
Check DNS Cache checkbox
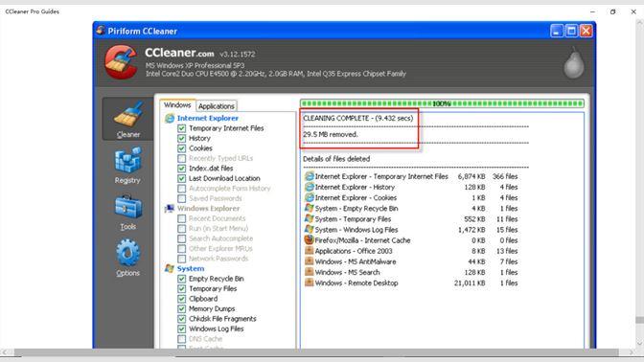[181, 339]
